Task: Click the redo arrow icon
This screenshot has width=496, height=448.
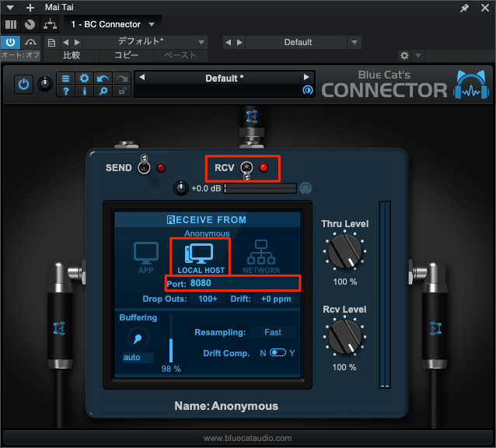Action: 122,78
